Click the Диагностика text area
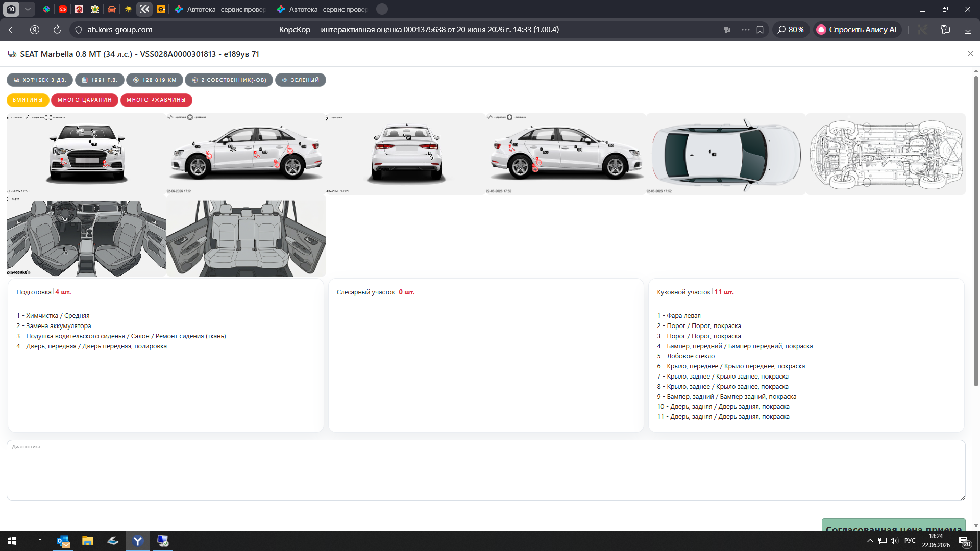Image resolution: width=980 pixels, height=551 pixels. pos(486,470)
